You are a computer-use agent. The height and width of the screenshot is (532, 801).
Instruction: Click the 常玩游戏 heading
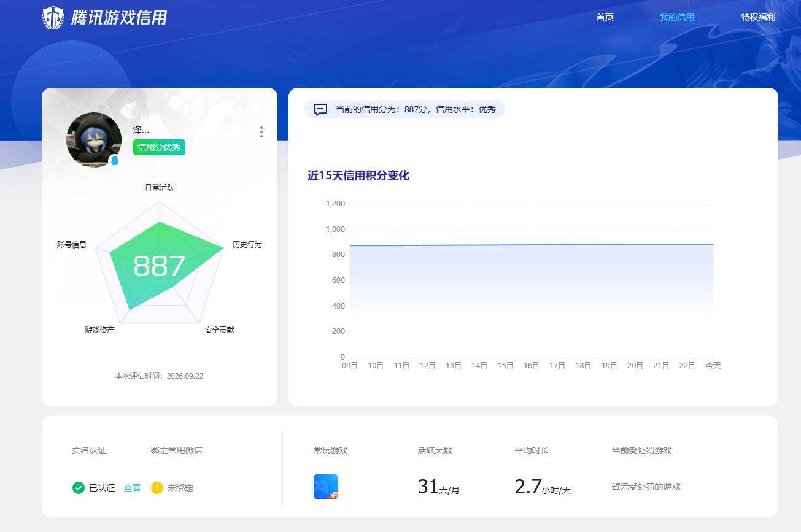coord(330,450)
